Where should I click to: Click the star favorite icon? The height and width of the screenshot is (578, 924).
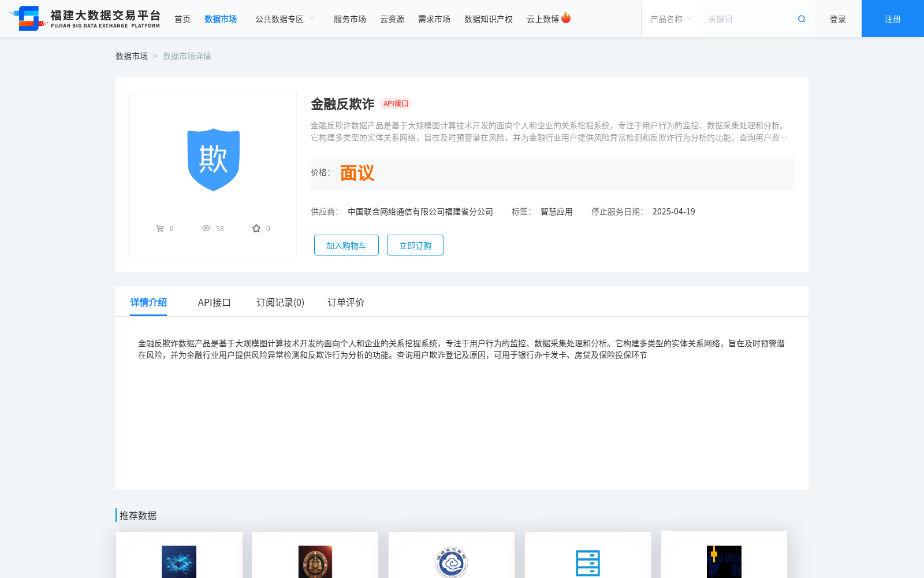click(256, 228)
